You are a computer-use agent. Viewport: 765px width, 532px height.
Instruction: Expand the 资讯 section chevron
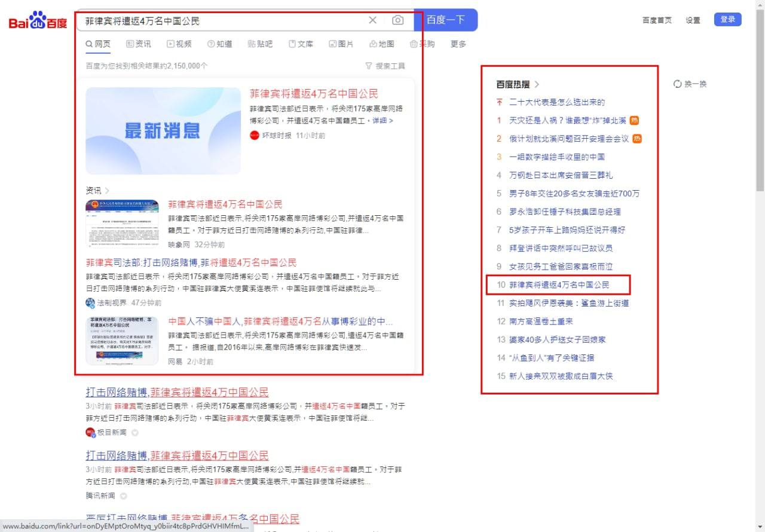tap(107, 190)
